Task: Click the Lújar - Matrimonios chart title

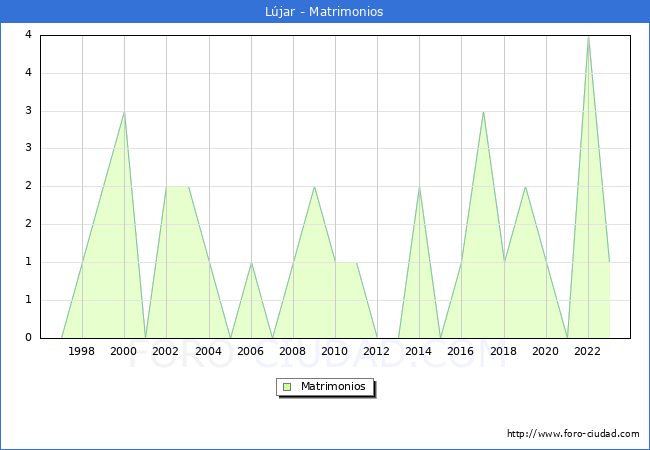Action: tap(324, 12)
